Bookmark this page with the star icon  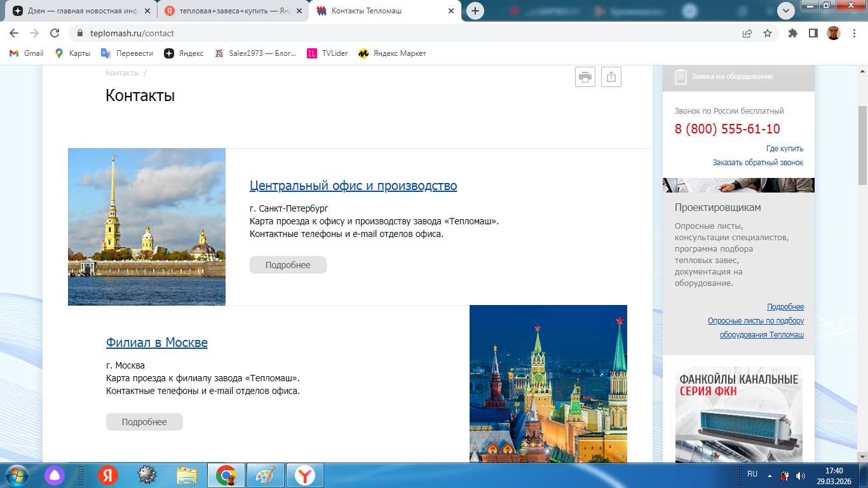pyautogui.click(x=768, y=33)
